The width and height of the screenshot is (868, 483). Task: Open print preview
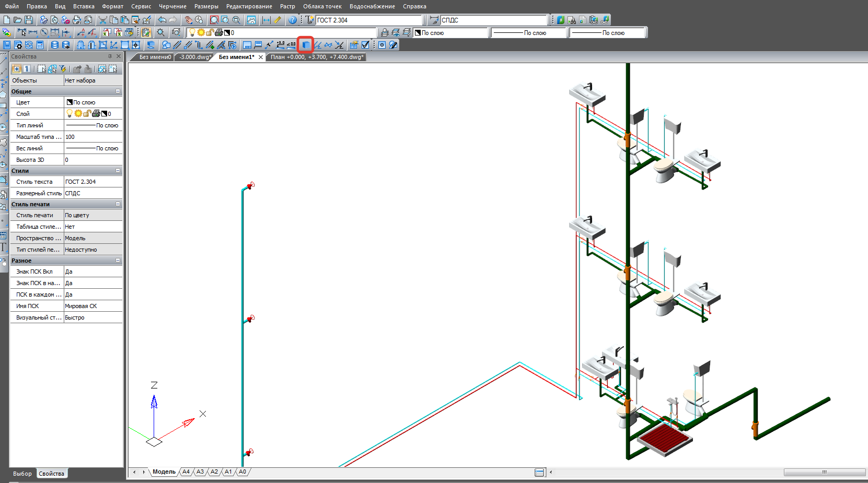tap(54, 20)
